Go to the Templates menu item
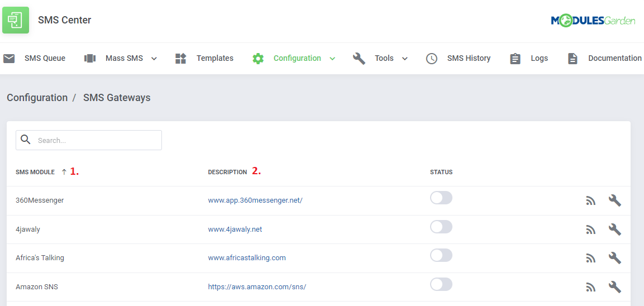 (x=215, y=58)
